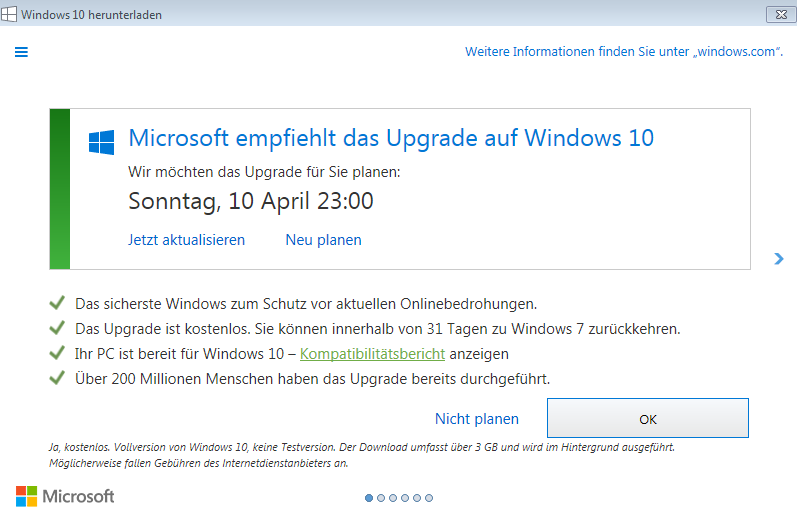Click the blue Windows logo in banner
The image size is (797, 516).
click(x=102, y=142)
